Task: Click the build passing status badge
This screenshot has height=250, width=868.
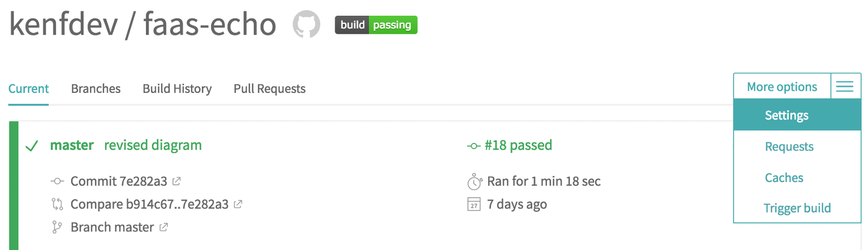Action: click(376, 25)
